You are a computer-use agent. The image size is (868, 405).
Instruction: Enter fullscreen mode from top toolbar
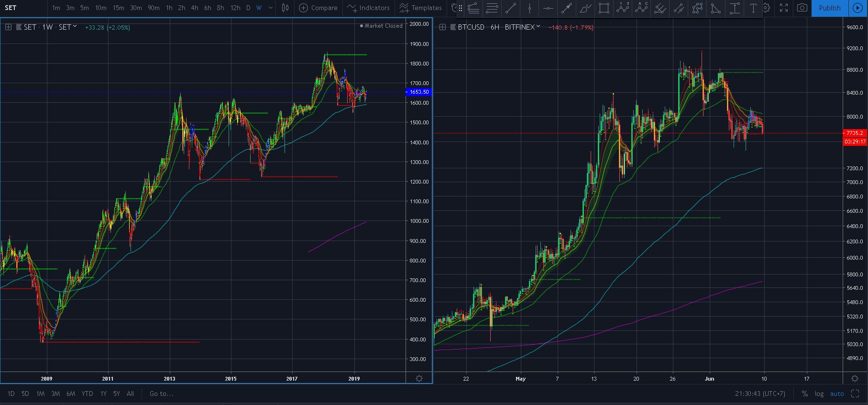[783, 8]
